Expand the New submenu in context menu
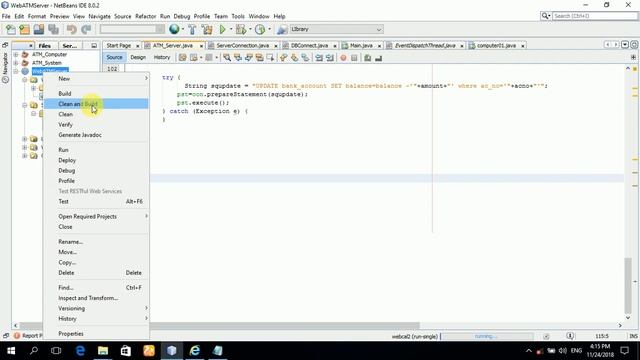Viewport: 640px width, 360px height. pyautogui.click(x=96, y=78)
